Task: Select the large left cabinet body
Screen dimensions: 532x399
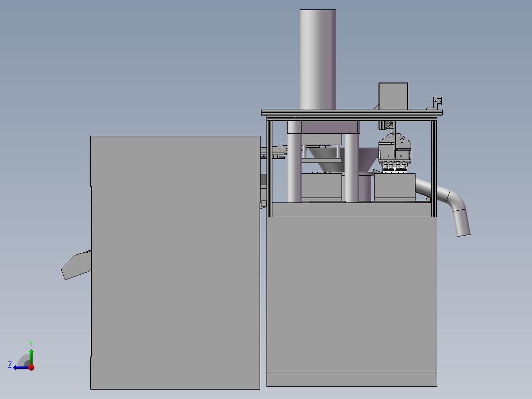Action: (175, 263)
